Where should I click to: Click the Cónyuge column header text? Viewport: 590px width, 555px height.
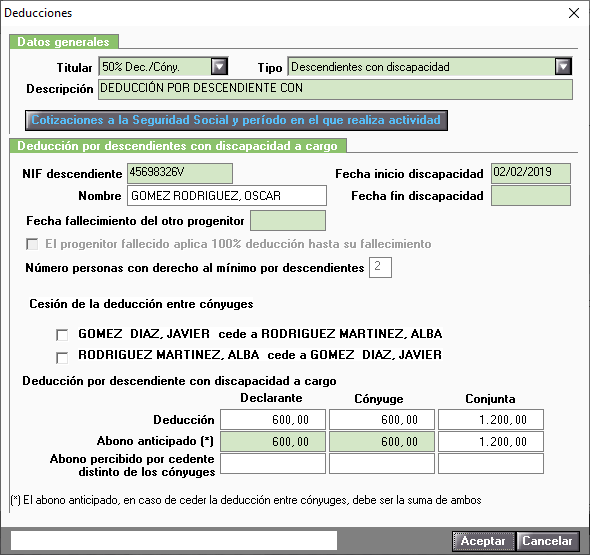pos(379,399)
